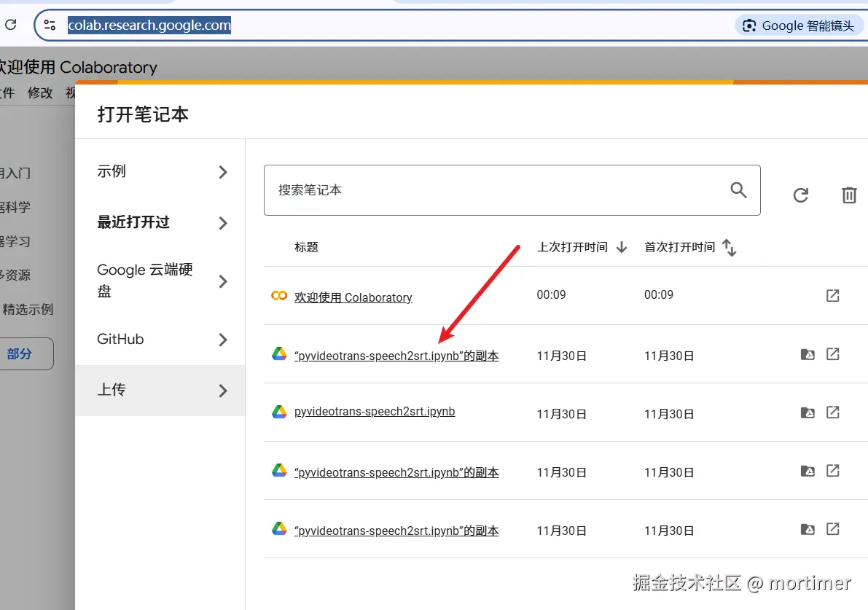Screen dimensions: 868x610
Task: Click Drive logo of the second 副本 row
Action: point(279,470)
